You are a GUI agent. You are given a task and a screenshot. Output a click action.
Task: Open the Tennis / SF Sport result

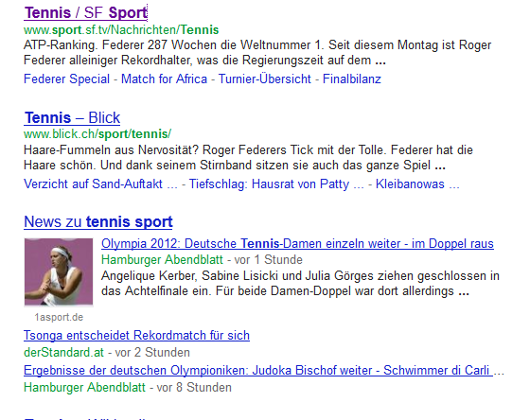86,13
